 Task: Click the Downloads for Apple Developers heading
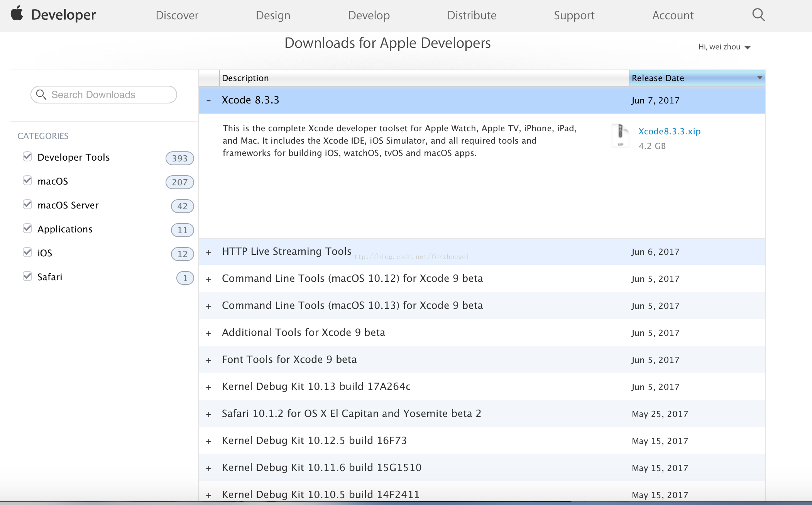pyautogui.click(x=387, y=43)
